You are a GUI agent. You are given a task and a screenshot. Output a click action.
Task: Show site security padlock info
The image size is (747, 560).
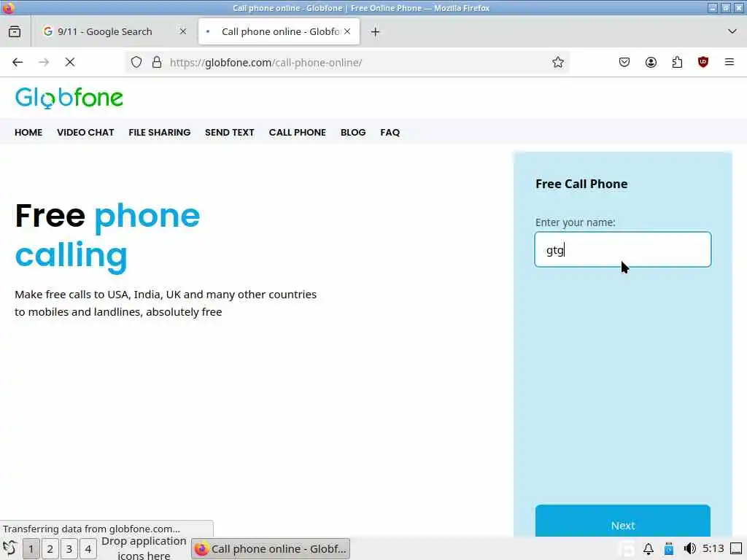pos(157,62)
